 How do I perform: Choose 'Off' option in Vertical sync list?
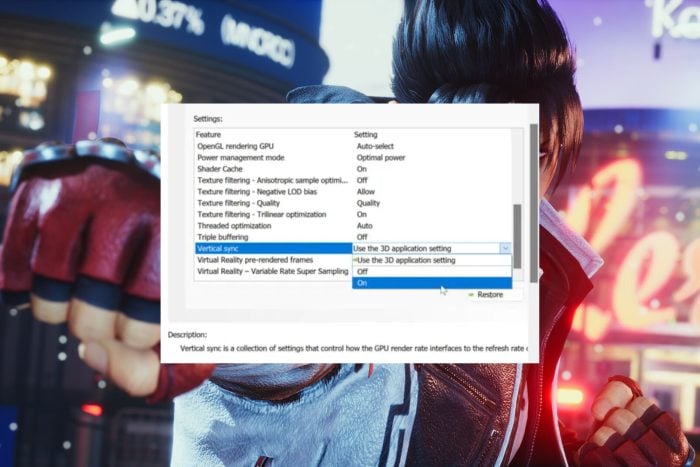(432, 271)
